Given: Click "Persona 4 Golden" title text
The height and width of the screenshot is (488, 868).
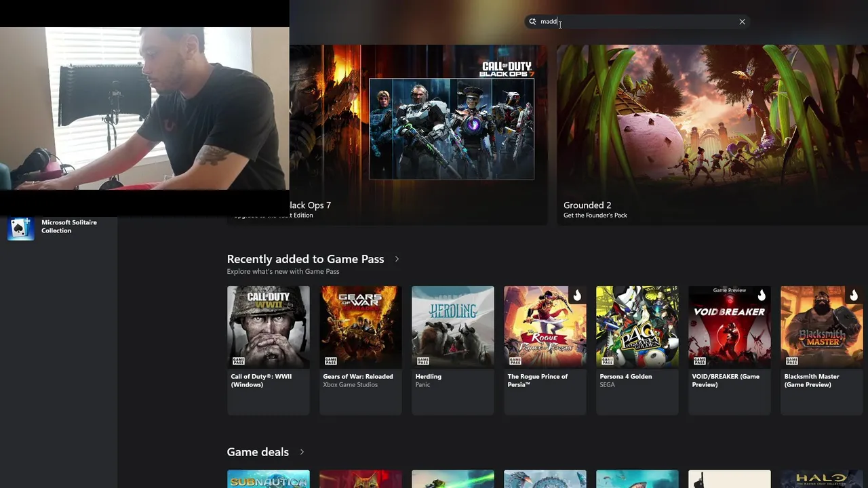Looking at the screenshot, I should pyautogui.click(x=626, y=377).
